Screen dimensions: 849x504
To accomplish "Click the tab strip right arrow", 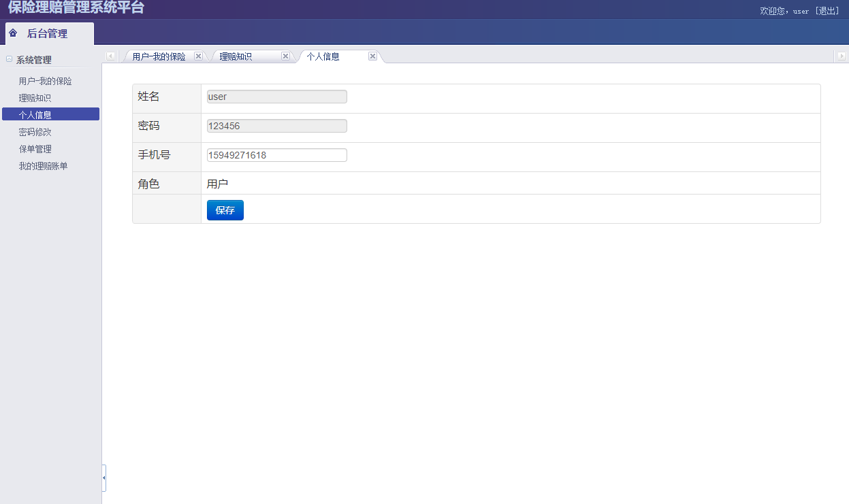I will 842,56.
